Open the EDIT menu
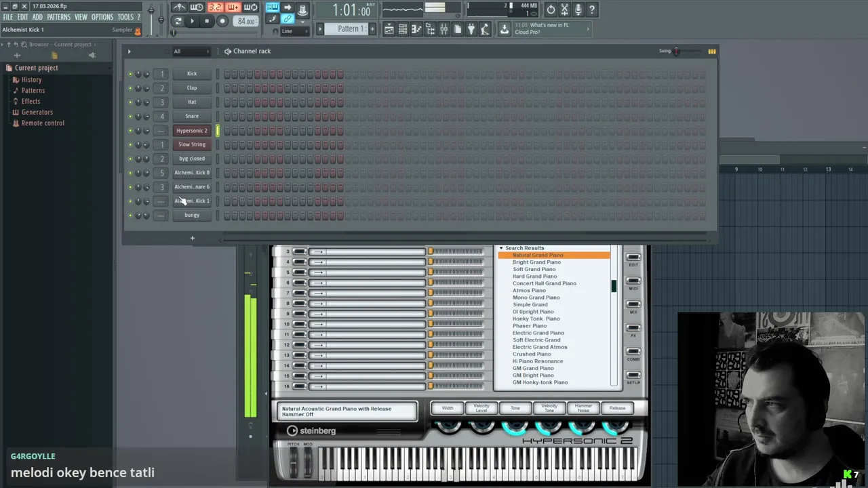 [22, 17]
